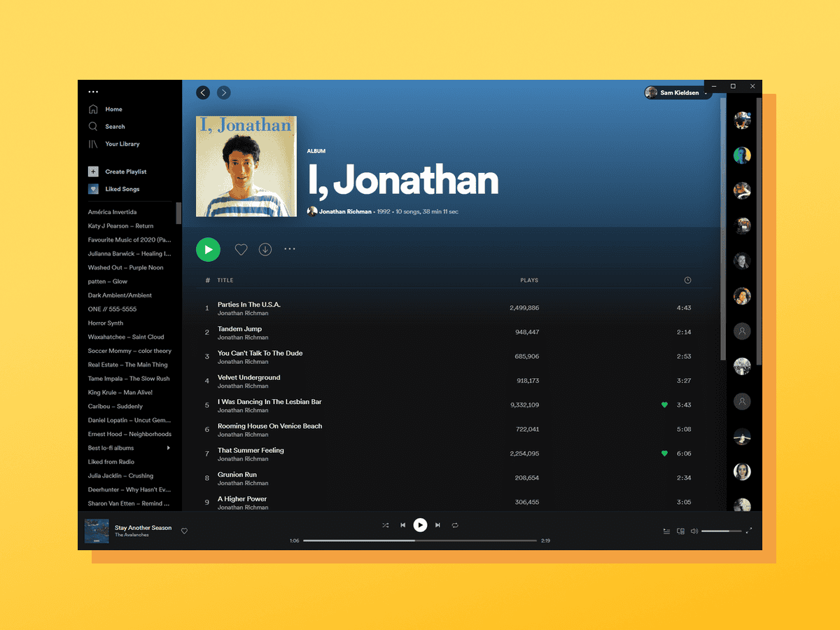Enable repeat mode
This screenshot has width=840, height=630.
pyautogui.click(x=455, y=524)
